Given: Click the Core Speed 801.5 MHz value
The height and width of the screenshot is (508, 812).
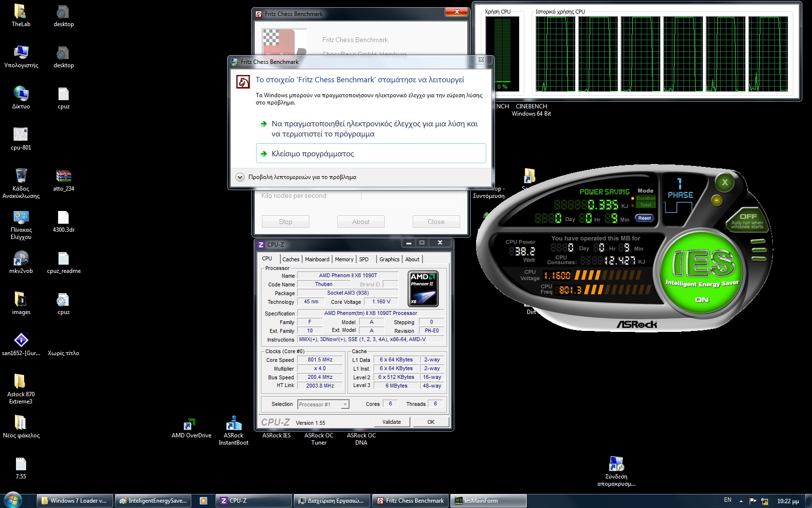Looking at the screenshot, I should pyautogui.click(x=320, y=360).
